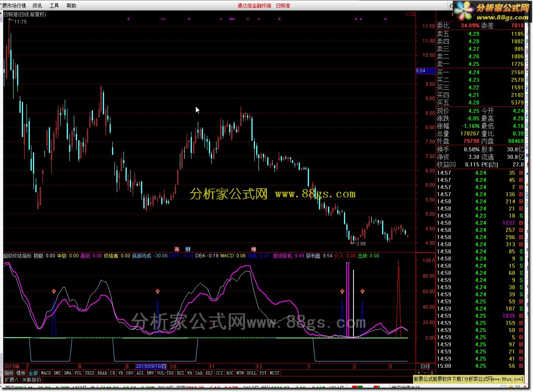Image resolution: width=533 pixels, height=392 pixels.
Task: Switch to the VR indicator
Action: click(120, 373)
